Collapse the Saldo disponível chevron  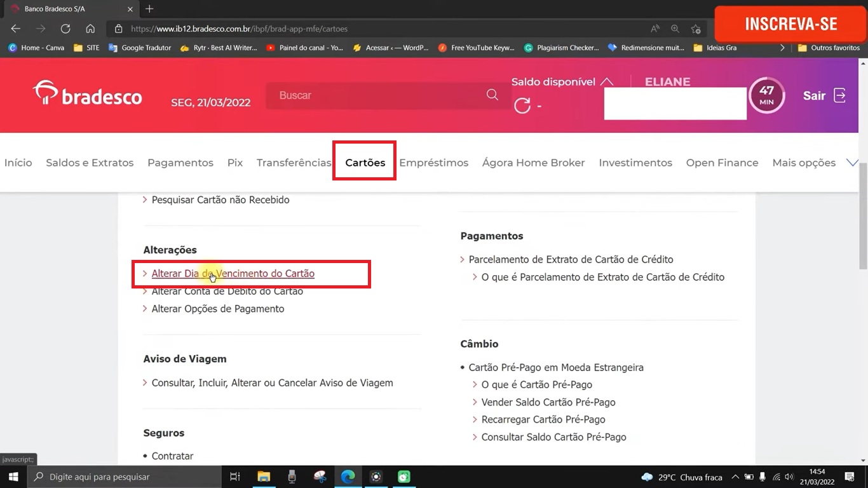tap(607, 82)
